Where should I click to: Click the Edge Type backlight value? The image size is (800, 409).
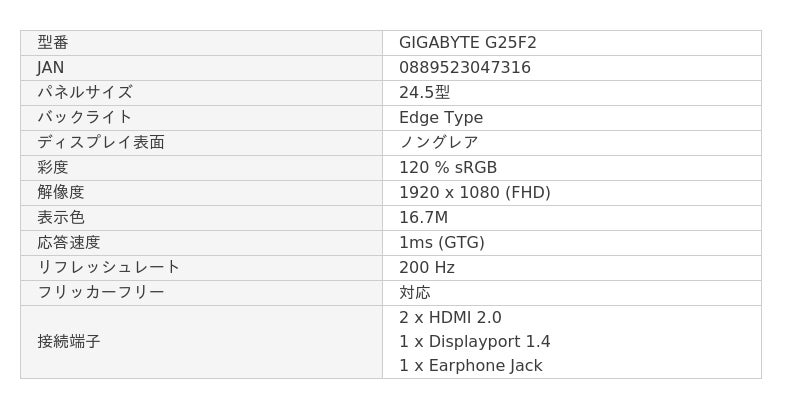(440, 118)
